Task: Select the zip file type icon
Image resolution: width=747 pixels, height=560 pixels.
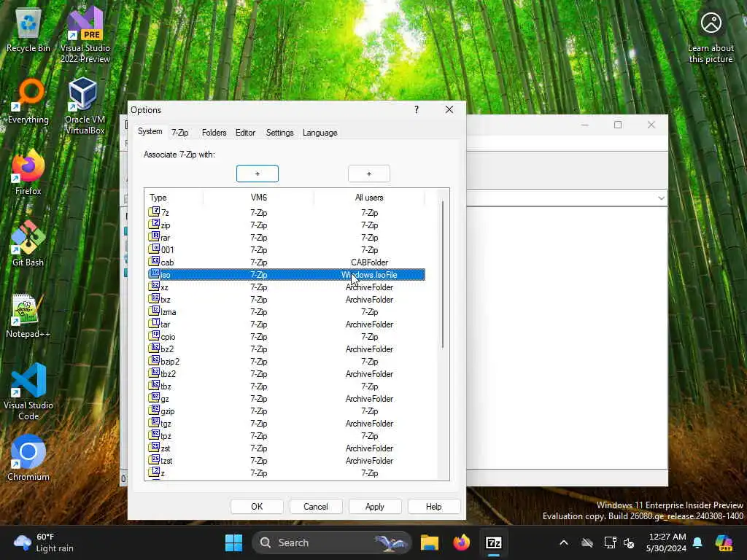Action: point(155,225)
